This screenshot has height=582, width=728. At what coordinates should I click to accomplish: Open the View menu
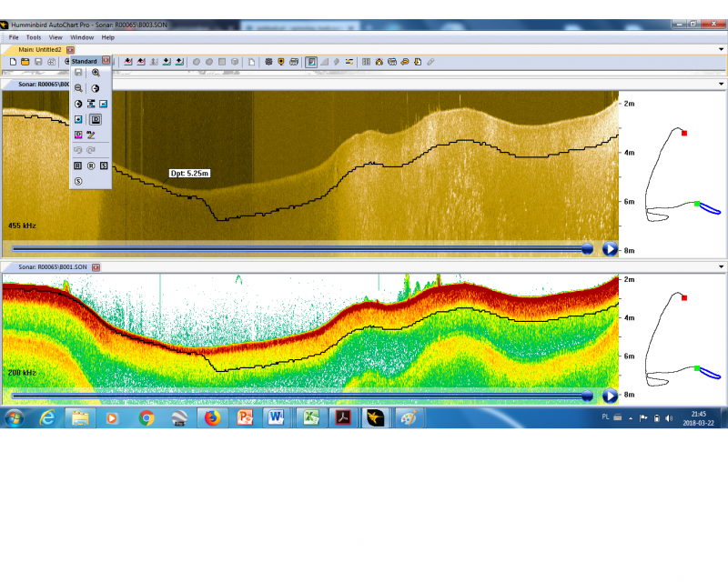pos(56,37)
